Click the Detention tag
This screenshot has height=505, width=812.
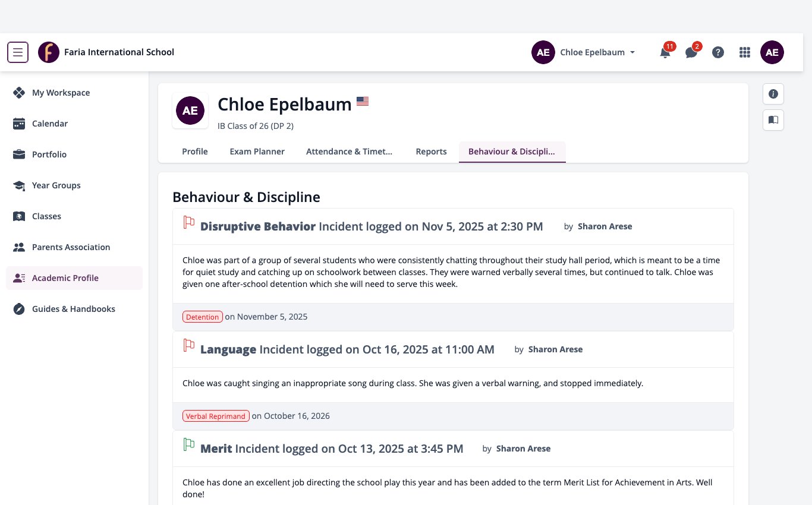coord(203,317)
